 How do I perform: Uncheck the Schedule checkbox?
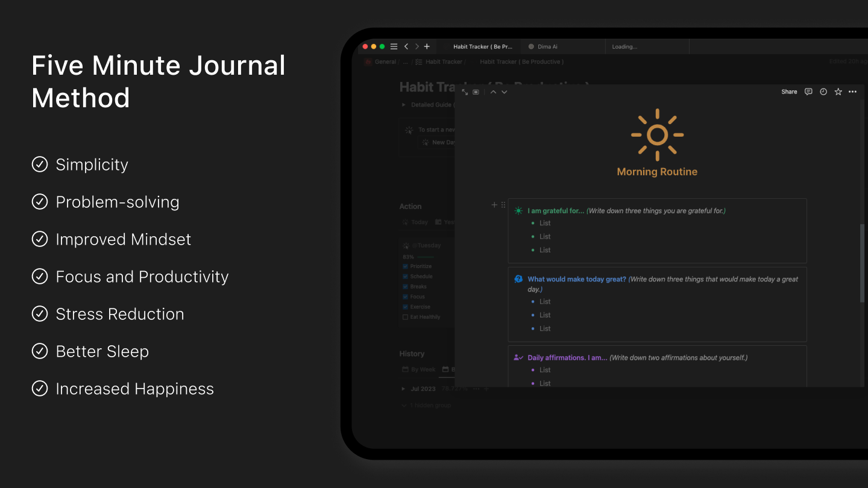pos(405,277)
